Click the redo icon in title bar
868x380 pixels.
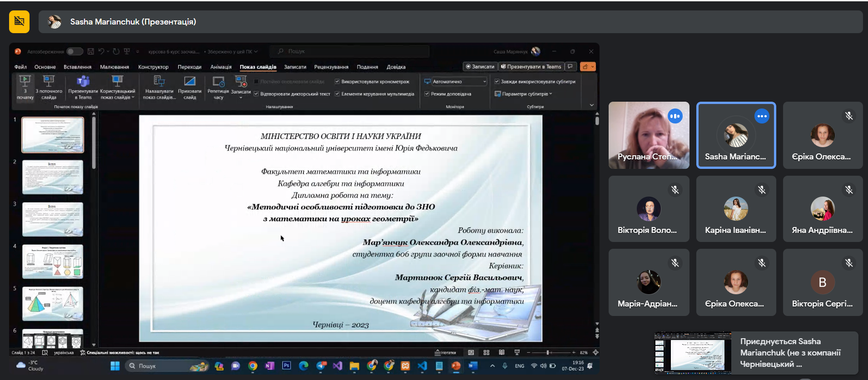click(116, 51)
